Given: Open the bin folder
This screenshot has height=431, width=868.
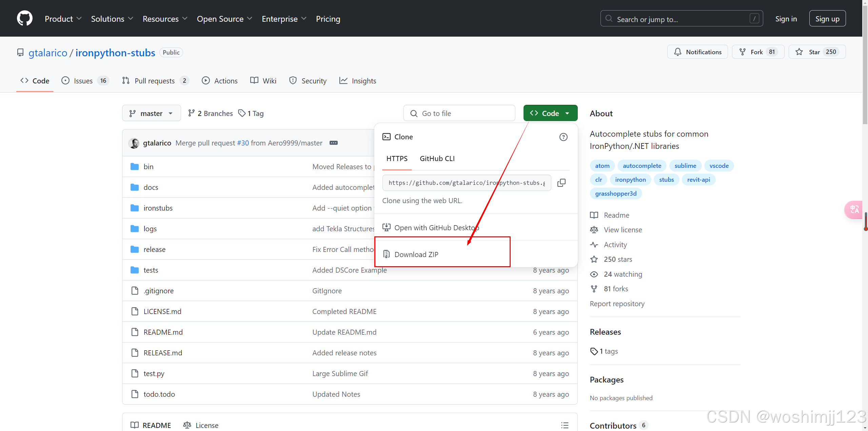Looking at the screenshot, I should [148, 166].
